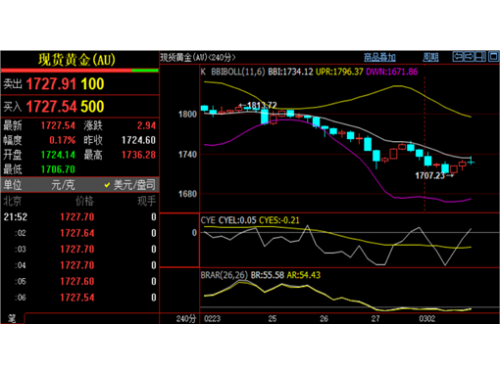This screenshot has height=375, width=500.
Task: Click the CYE indicator label
Action: click(x=208, y=220)
